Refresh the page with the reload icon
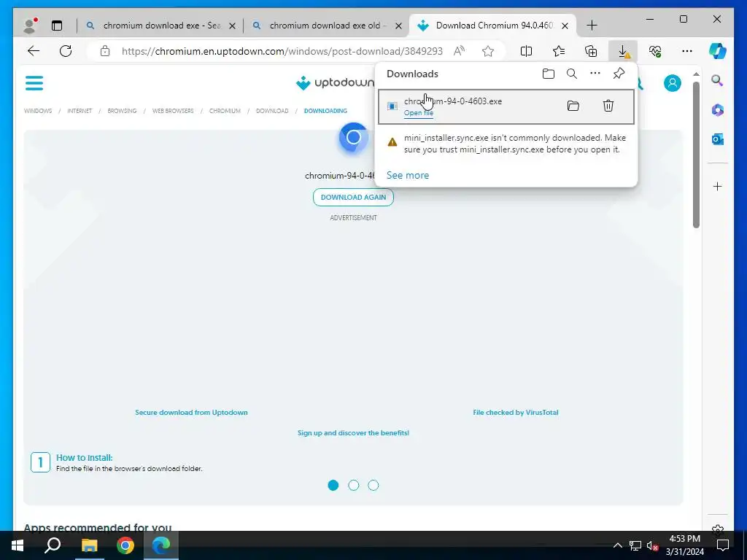Image resolution: width=747 pixels, height=560 pixels. [x=66, y=51]
